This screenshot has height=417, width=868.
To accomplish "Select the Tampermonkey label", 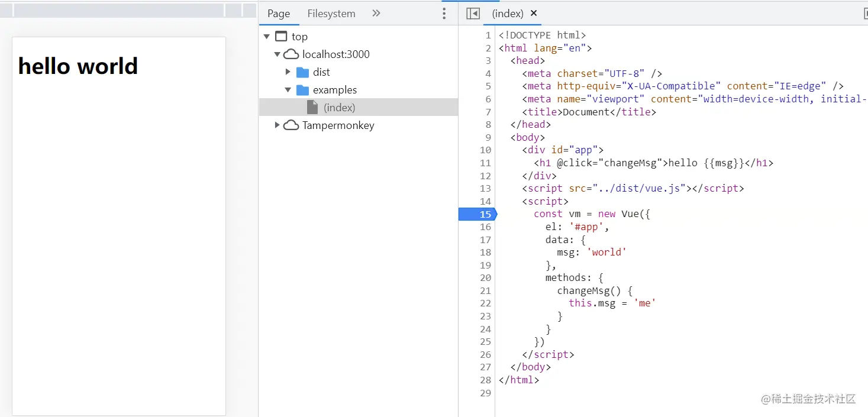I will pos(338,125).
